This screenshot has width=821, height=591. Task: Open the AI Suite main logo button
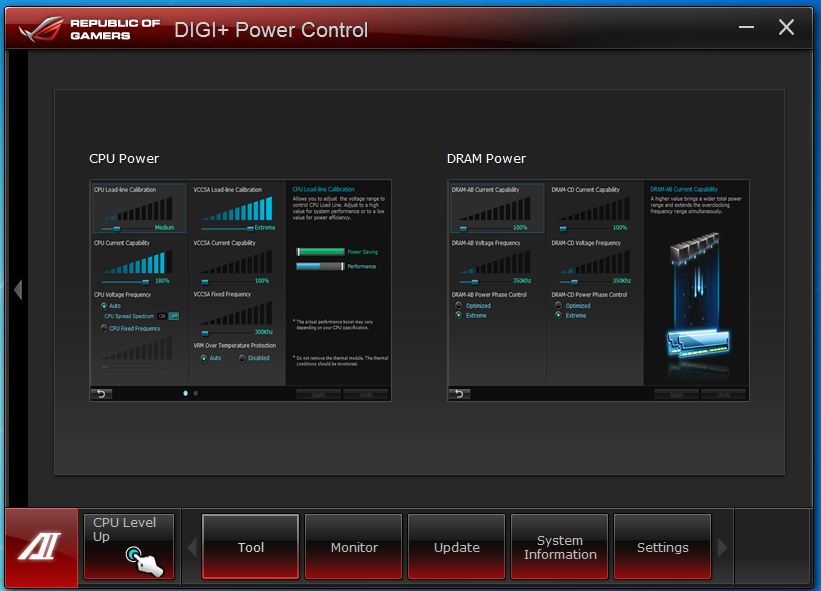tap(41, 547)
